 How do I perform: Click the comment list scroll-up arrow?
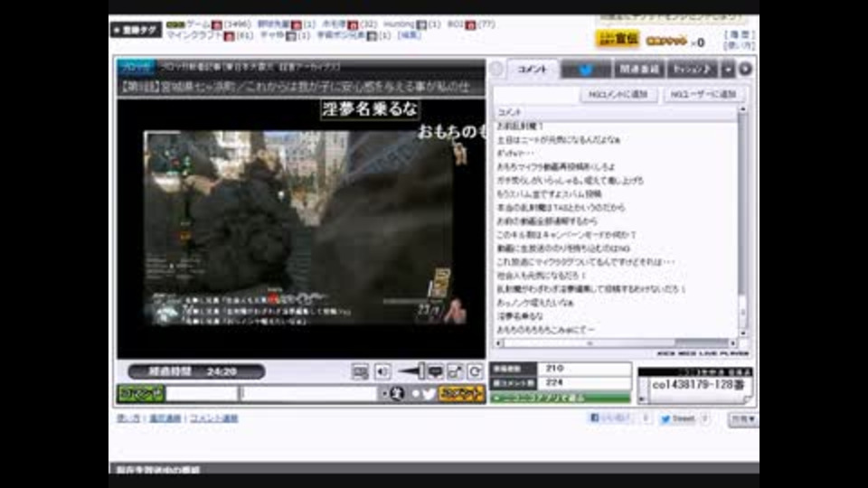point(743,109)
